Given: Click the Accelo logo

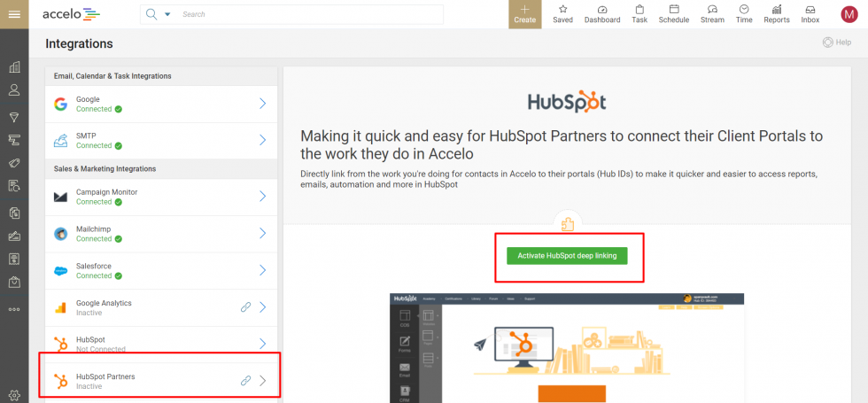Looking at the screenshot, I should point(71,14).
